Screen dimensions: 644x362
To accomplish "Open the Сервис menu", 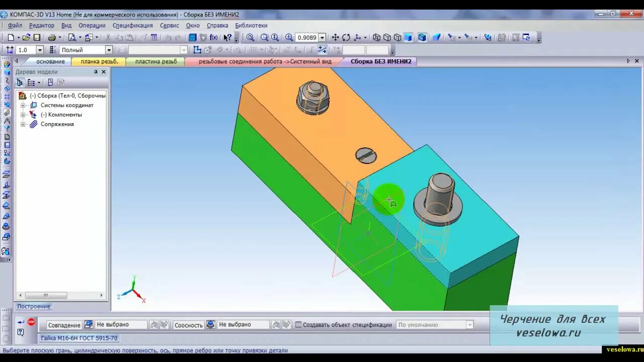I will pos(170,25).
